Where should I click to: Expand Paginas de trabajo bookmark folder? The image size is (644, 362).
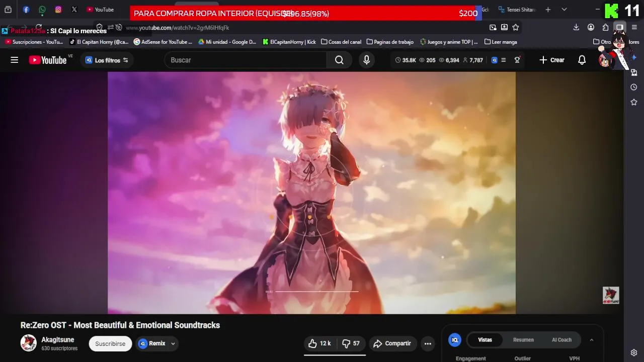(x=390, y=42)
